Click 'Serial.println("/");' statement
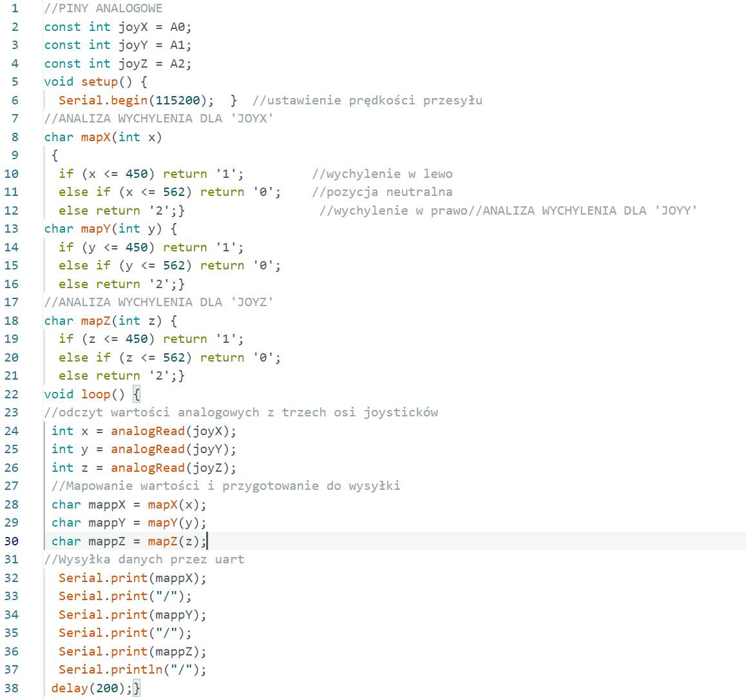Screen dimensions: 746x700 click(x=132, y=670)
